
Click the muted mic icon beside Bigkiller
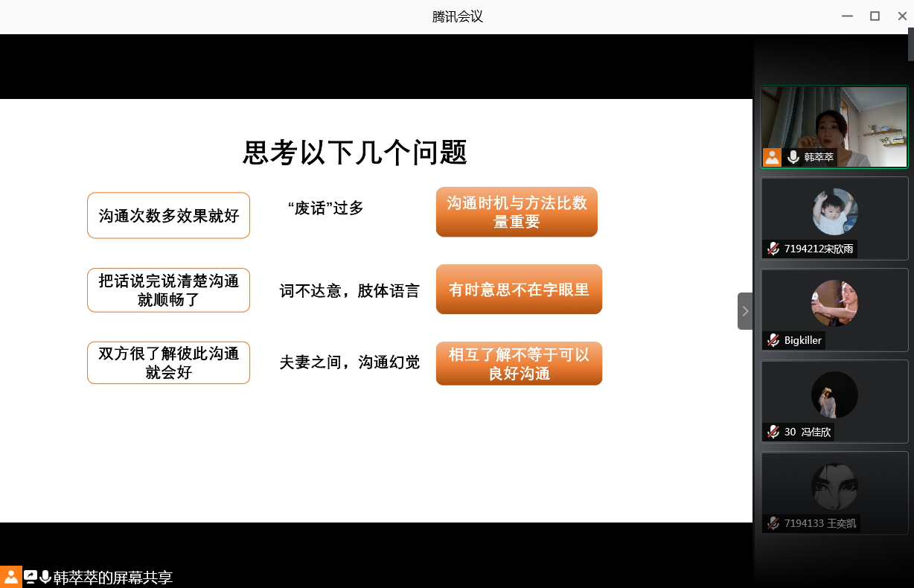(x=773, y=340)
